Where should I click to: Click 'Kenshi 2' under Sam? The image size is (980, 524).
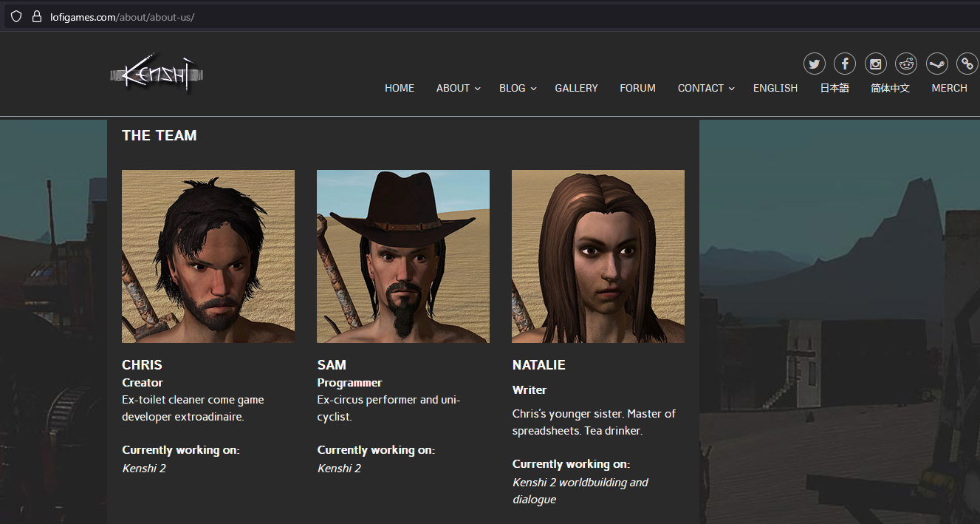339,469
